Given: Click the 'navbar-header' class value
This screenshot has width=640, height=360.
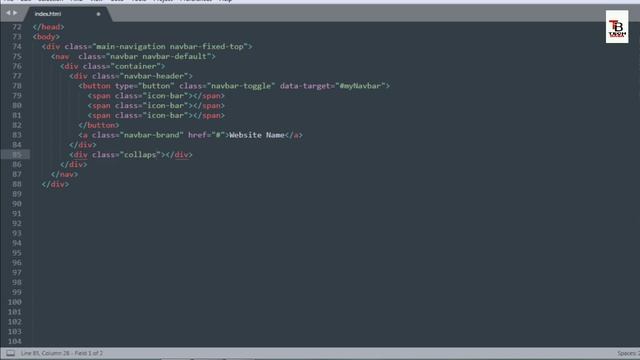Looking at the screenshot, I should tap(154, 76).
